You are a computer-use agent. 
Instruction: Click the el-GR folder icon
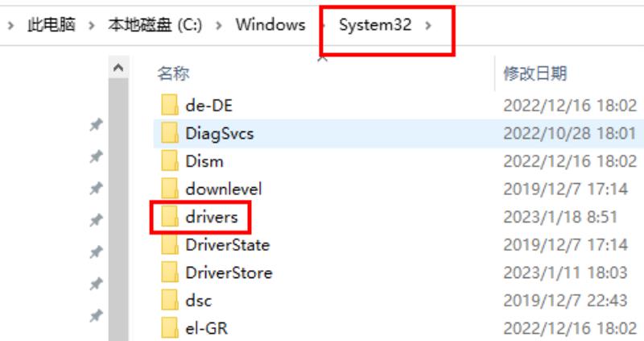click(x=170, y=328)
